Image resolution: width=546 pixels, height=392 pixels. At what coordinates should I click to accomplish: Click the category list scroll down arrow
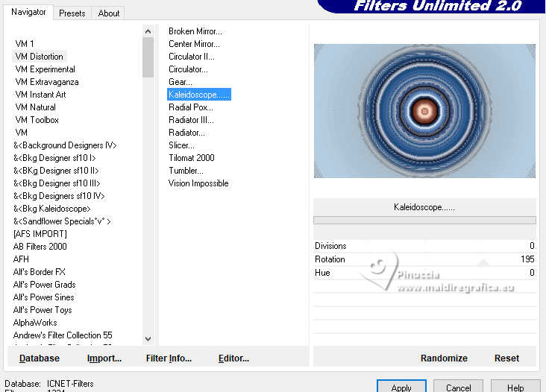148,338
